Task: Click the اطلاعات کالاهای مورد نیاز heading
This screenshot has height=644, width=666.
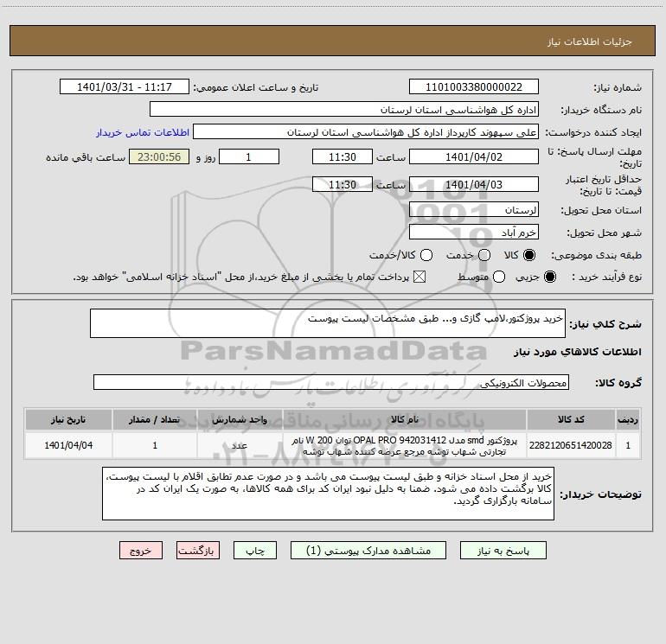Action: pyautogui.click(x=578, y=352)
